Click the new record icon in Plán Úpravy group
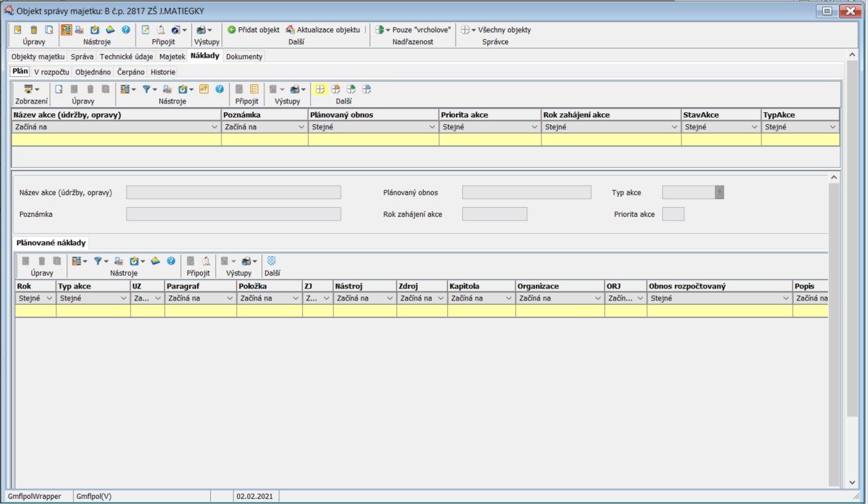 (x=59, y=89)
